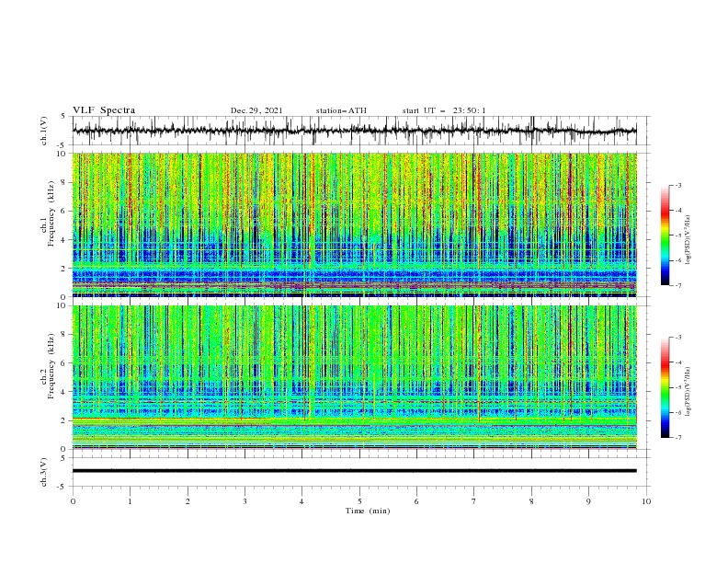Click the "4" kHz tick of ch.1 spectrogram
Image resolution: width=728 pixels, height=563 pixels.
click(65, 240)
